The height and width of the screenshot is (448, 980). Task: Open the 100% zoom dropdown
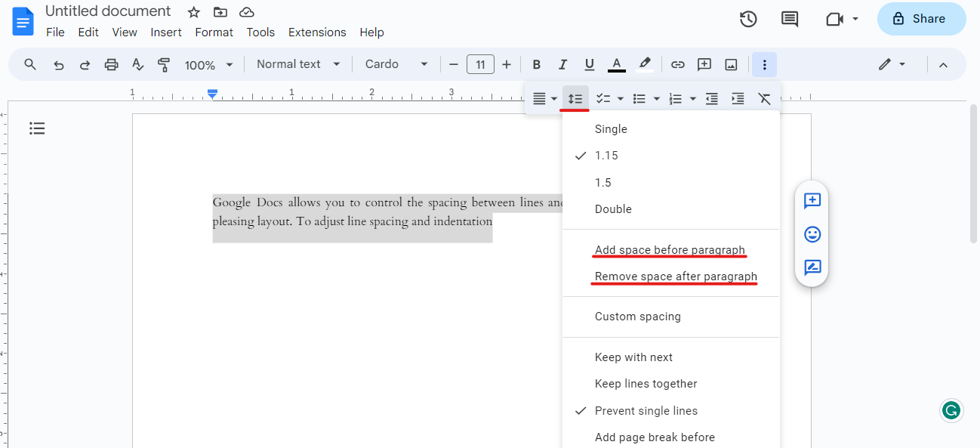[208, 65]
